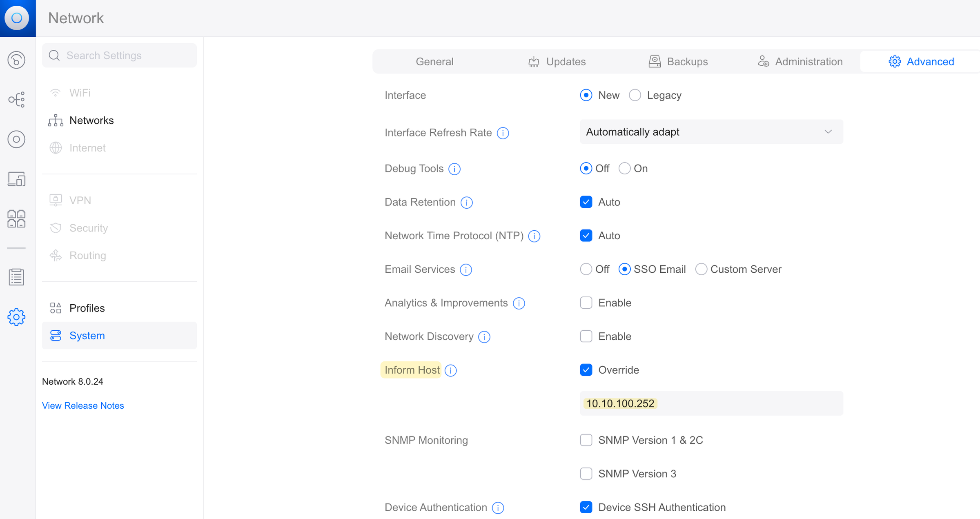Select the Profiles settings section

(x=87, y=308)
